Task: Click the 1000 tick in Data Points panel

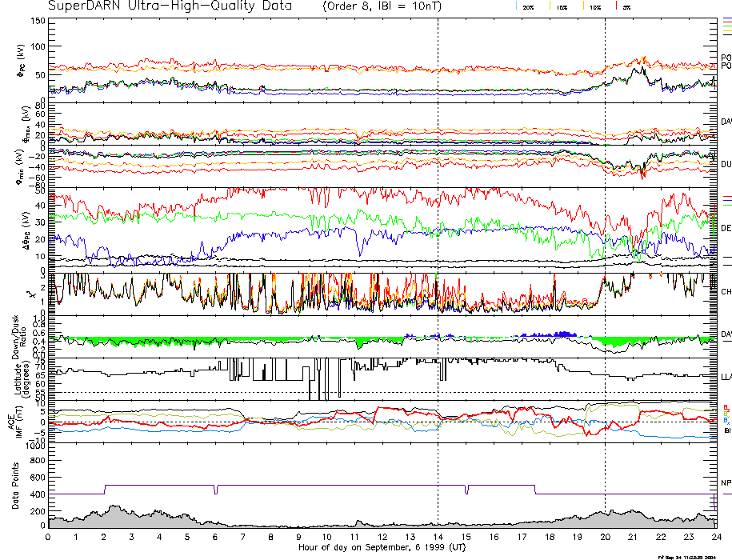Action: [x=34, y=447]
